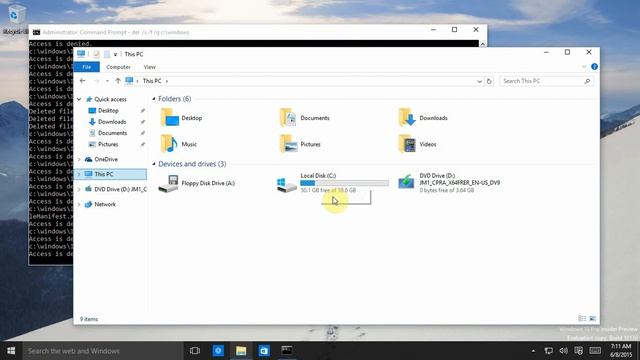Select the Pictures folder icon
The height and width of the screenshot is (360, 640).
(288, 144)
